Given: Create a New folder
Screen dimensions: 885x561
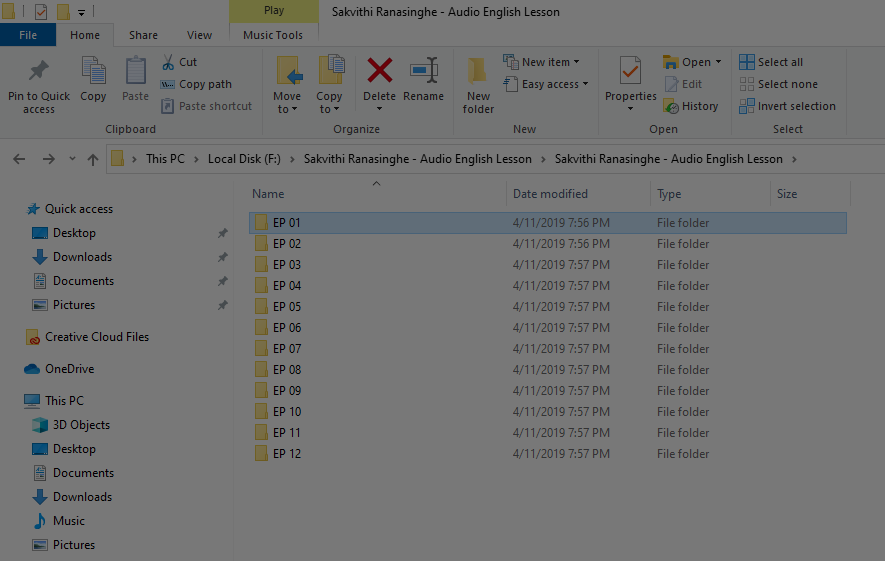Looking at the screenshot, I should coord(478,85).
